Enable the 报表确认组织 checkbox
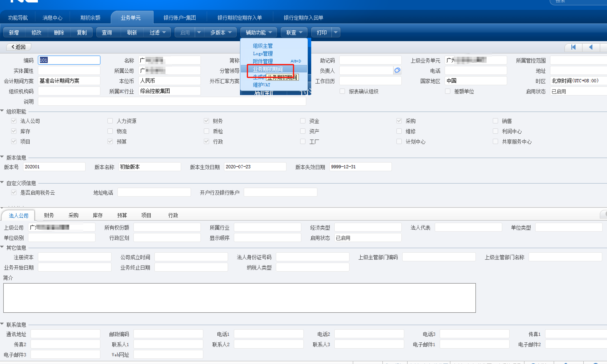The height and width of the screenshot is (364, 607). point(342,92)
